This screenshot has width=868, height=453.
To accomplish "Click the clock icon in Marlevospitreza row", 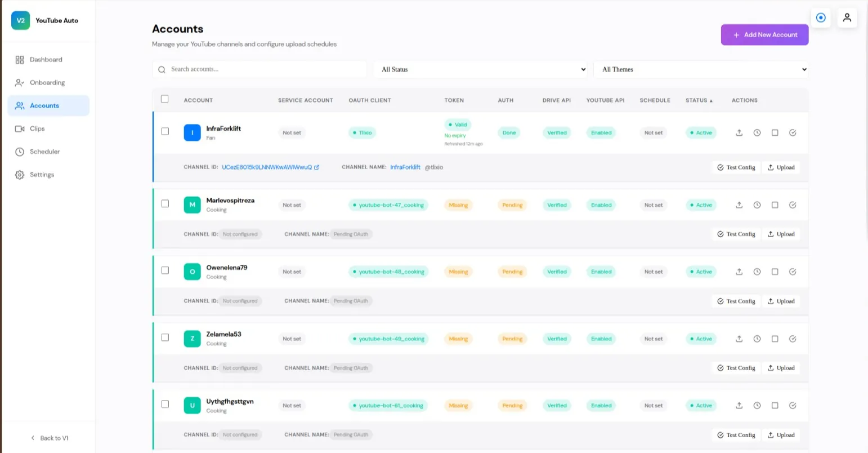I will coord(757,205).
